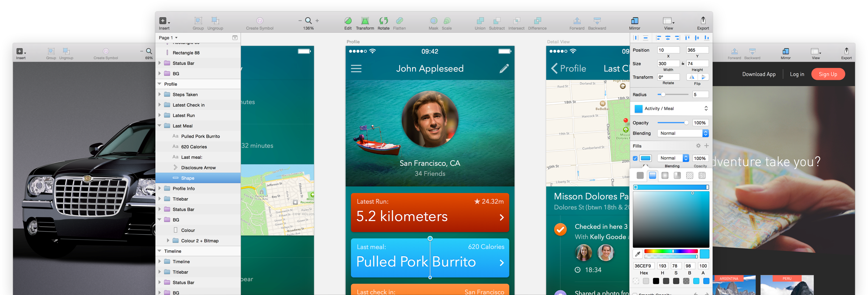Screen dimensions: 868x295
Task: Expand the Profile Info folder
Action: [159, 188]
